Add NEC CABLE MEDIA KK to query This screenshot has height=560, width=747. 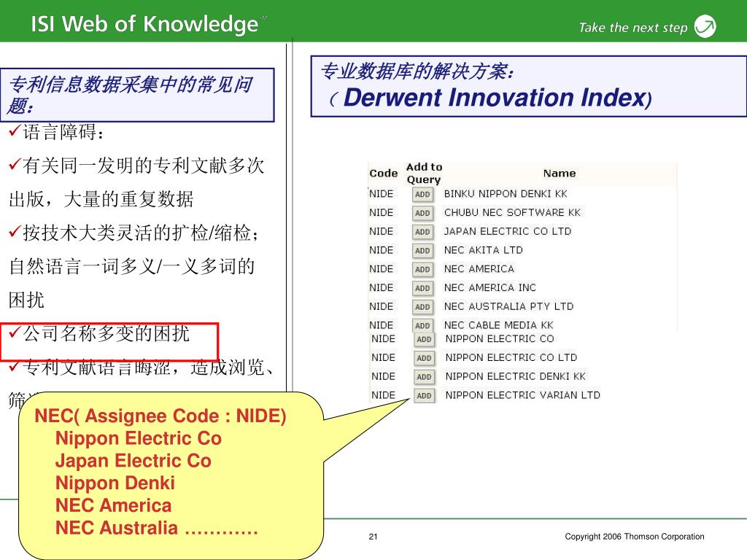[422, 325]
